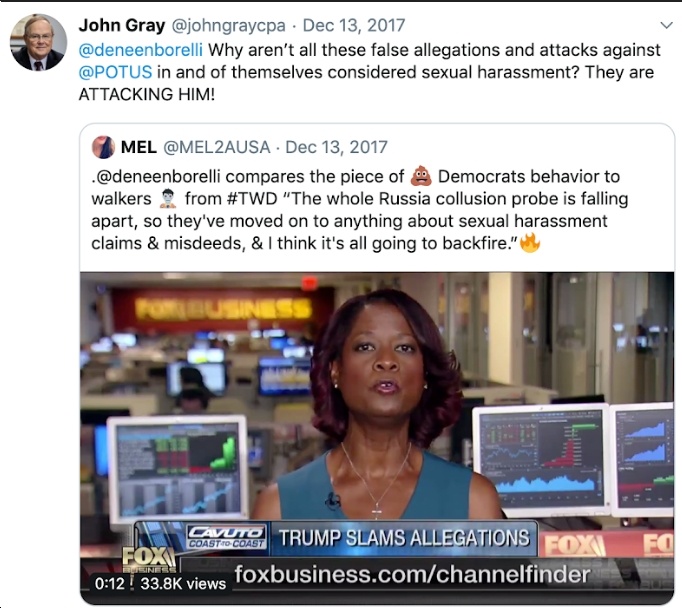Open the @johngraycpa handle
Viewport: 682px width, 608px height.
229,26
